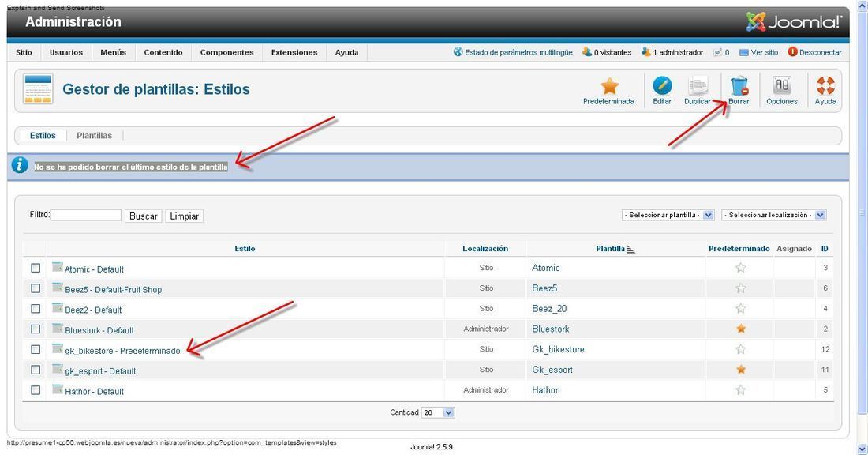
Task: Click the Predeterminada star toolbar icon
Action: pyautogui.click(x=609, y=86)
